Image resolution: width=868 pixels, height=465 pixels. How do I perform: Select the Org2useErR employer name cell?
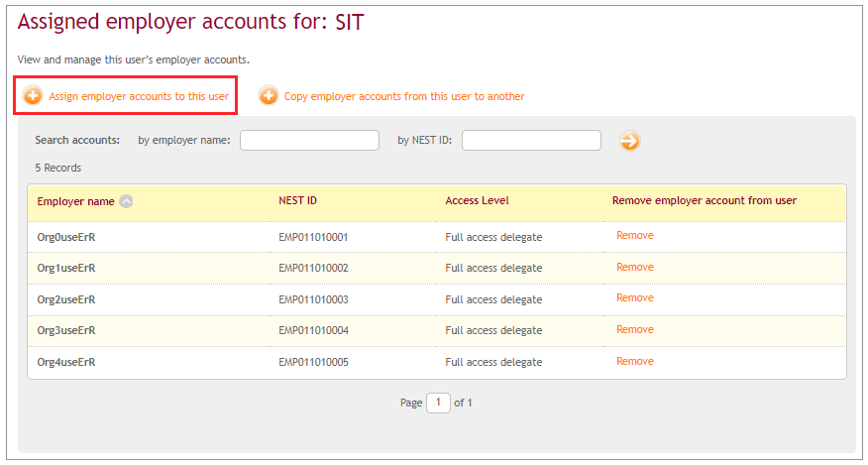(66, 299)
